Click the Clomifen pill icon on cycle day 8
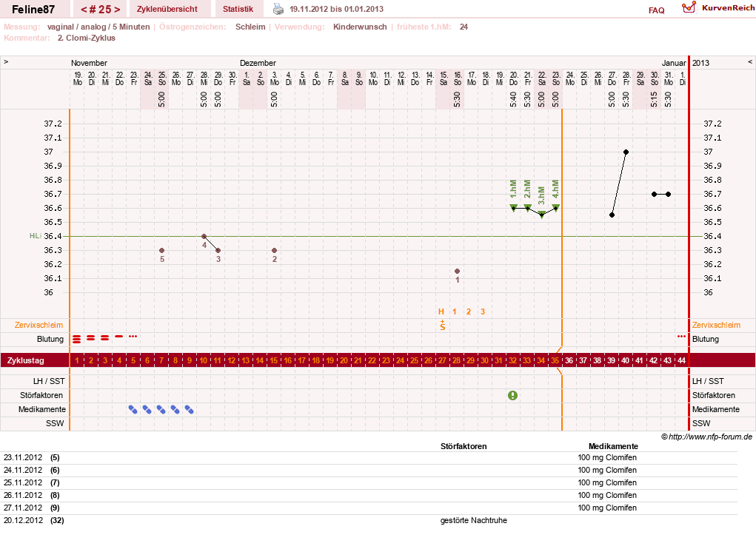This screenshot has height=549, width=756. pos(175,409)
